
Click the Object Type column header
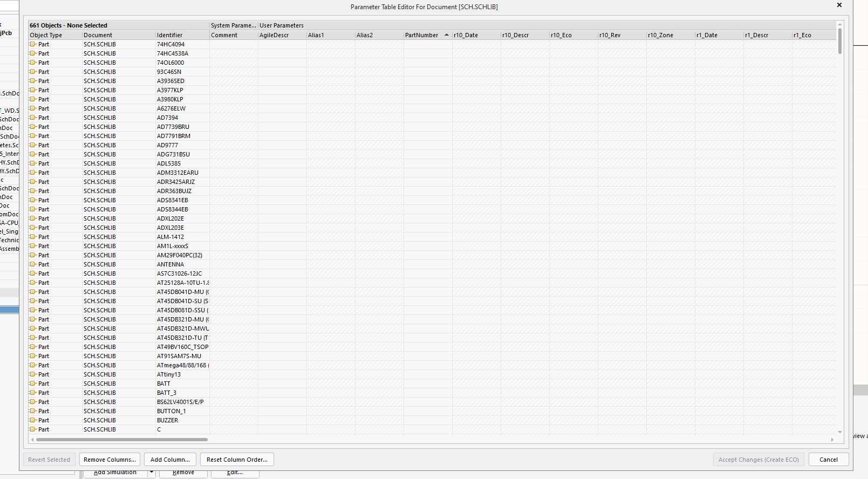[x=55, y=35]
